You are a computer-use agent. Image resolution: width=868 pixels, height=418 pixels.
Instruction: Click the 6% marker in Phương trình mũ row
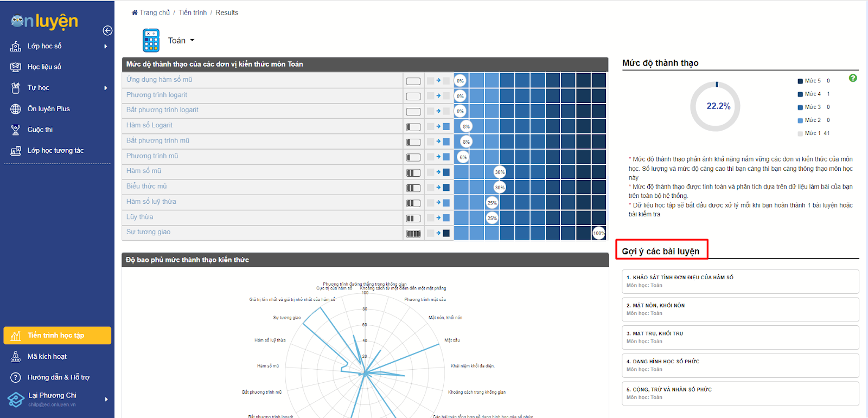tap(463, 157)
